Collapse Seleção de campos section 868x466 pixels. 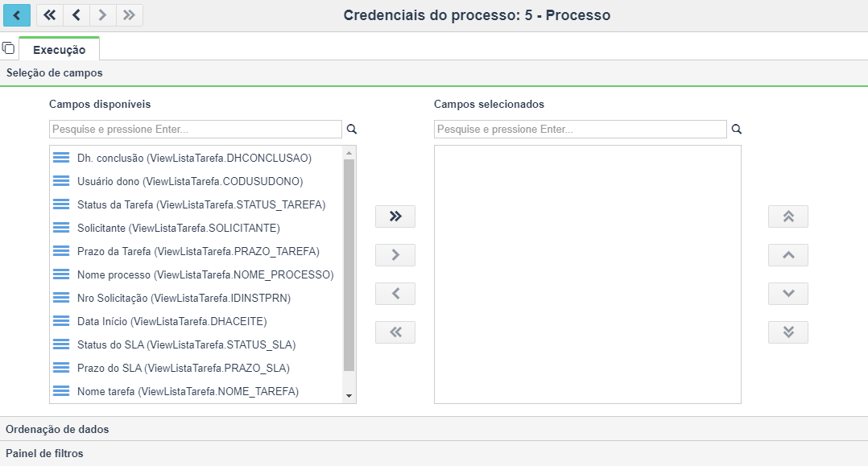(x=54, y=72)
